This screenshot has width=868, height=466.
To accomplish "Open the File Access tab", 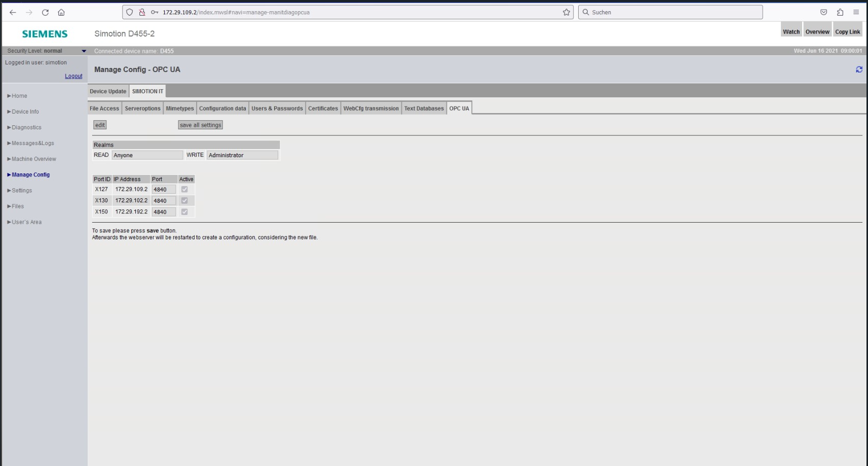I will coord(104,109).
